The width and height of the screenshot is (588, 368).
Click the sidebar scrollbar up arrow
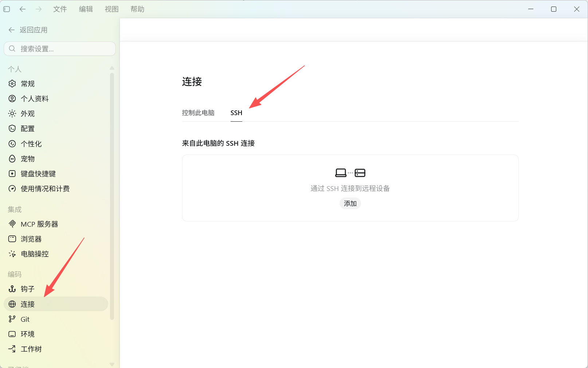(x=112, y=68)
